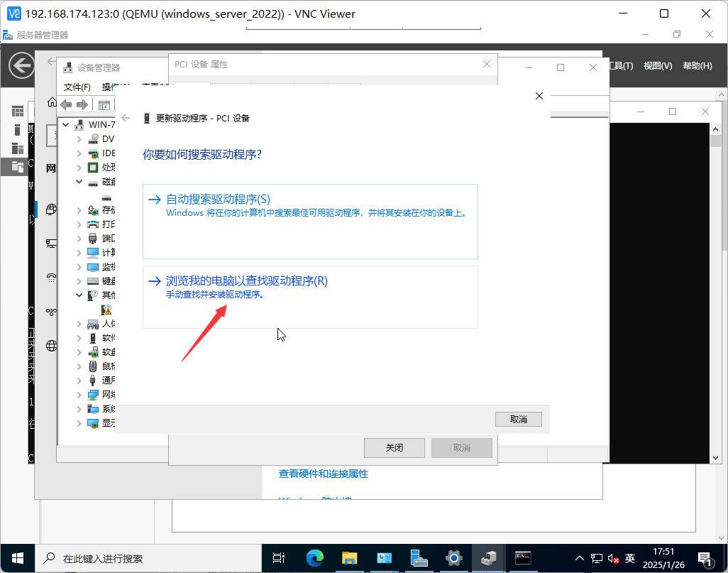
Task: Collapse the WIN-7 root computer node
Action: point(66,124)
